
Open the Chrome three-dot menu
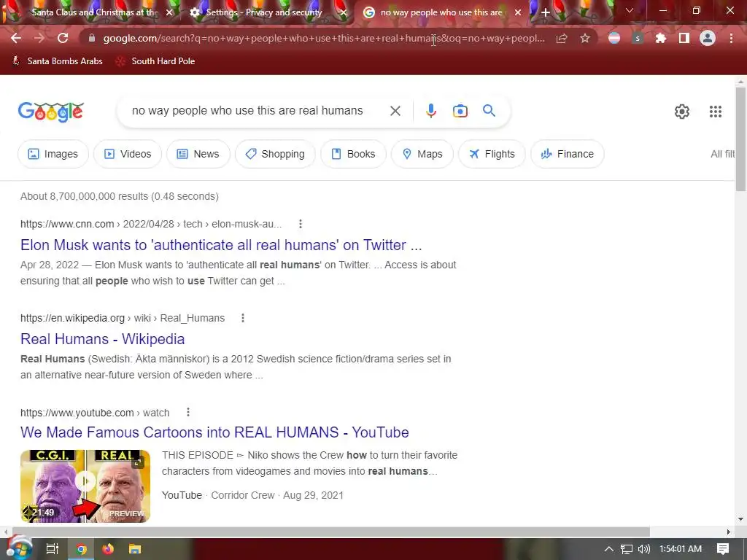(731, 38)
